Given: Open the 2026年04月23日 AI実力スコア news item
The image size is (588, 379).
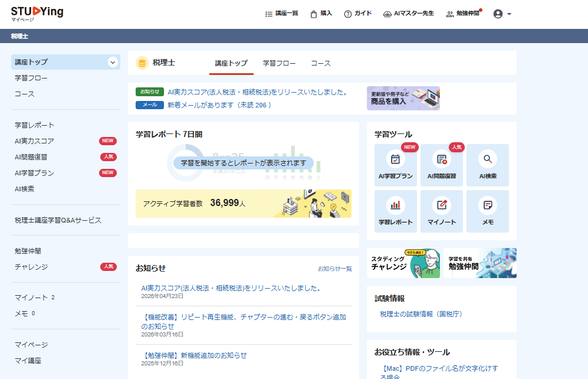Looking at the screenshot, I should (231, 288).
